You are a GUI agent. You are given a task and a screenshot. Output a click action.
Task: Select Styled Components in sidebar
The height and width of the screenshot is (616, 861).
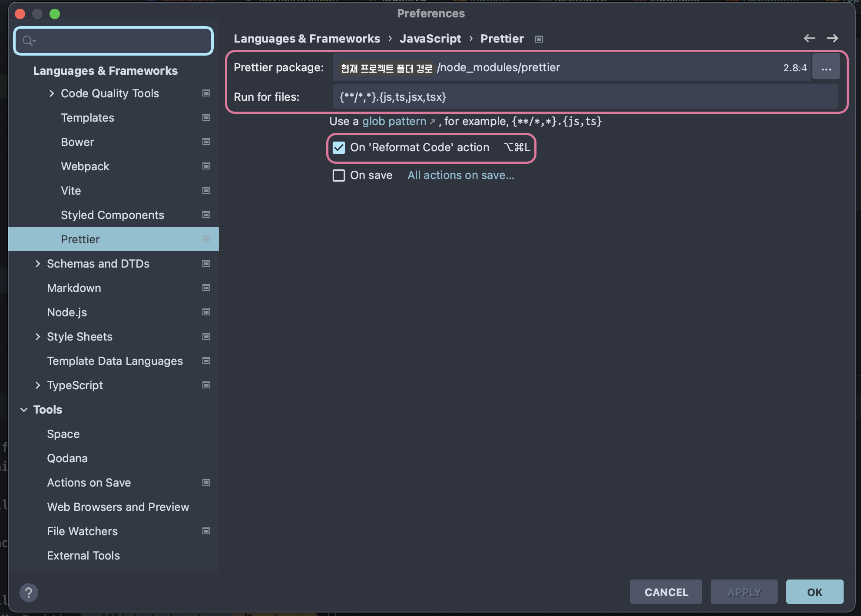[x=113, y=215]
